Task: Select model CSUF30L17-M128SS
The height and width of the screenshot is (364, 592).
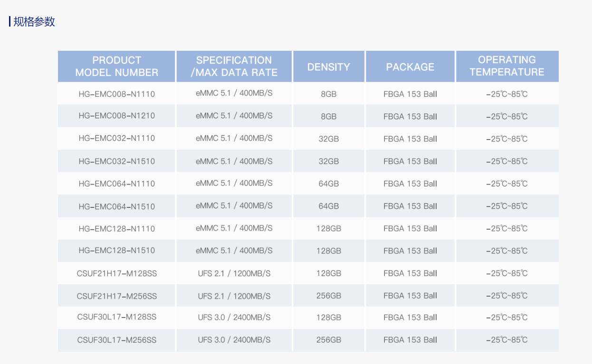Action: 117,317
